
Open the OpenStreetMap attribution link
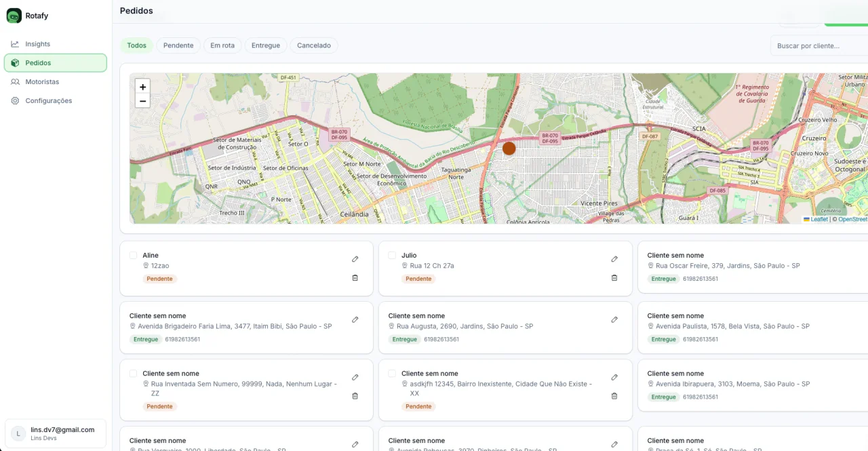[853, 220]
